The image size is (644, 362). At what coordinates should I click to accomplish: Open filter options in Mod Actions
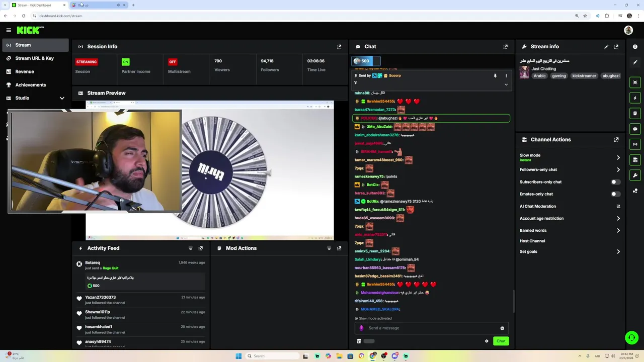(x=329, y=248)
